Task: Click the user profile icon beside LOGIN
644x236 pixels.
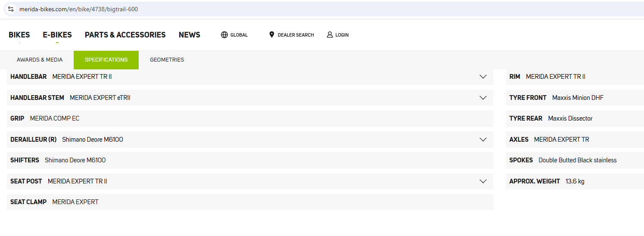Action: (330, 34)
